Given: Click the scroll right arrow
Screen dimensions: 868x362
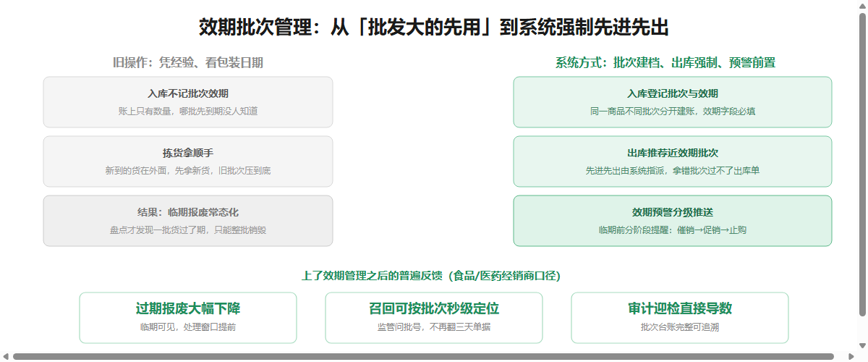Looking at the screenshot, I should click(851, 356).
